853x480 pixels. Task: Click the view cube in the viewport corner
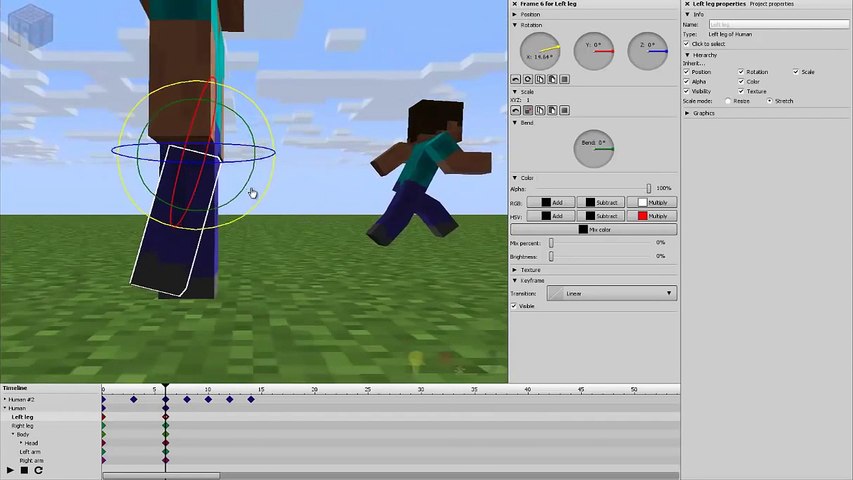(30, 27)
